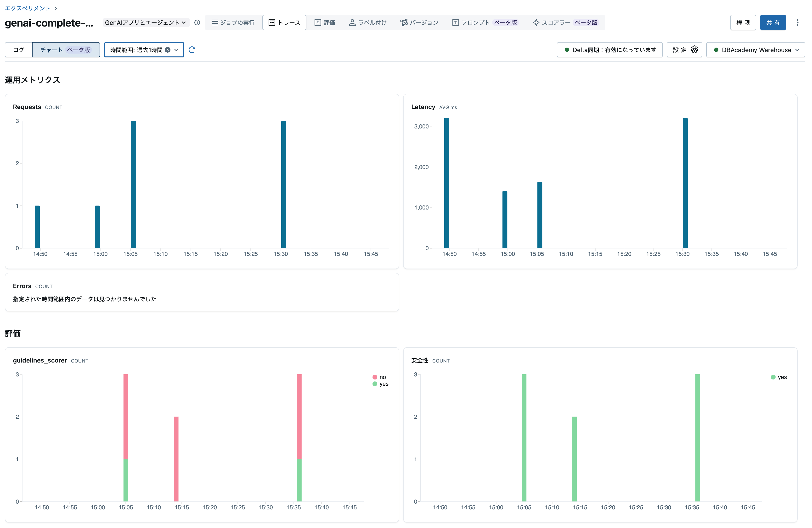Open the ラベル付け tab with person icon
The image size is (812, 528).
pyautogui.click(x=368, y=22)
